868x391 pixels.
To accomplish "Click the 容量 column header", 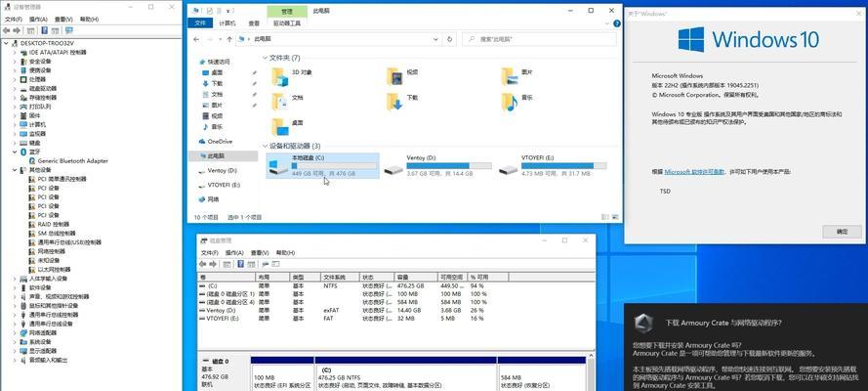I will pyautogui.click(x=415, y=277).
